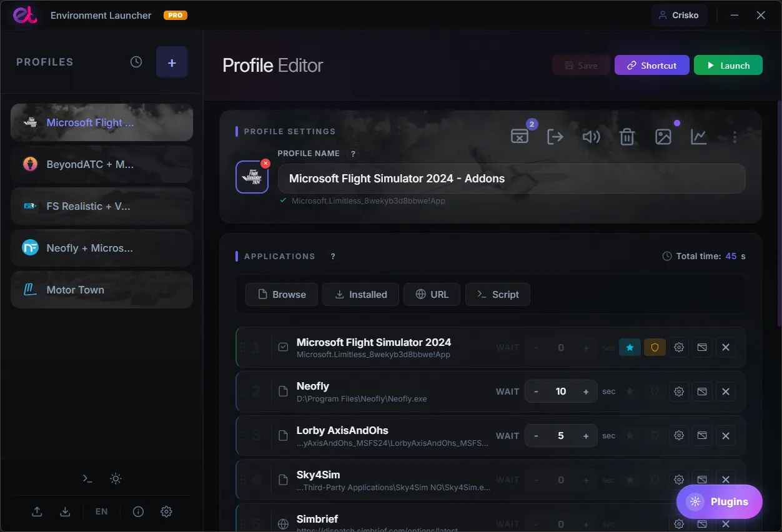Open the close-apps icon with badge 2

(520, 136)
